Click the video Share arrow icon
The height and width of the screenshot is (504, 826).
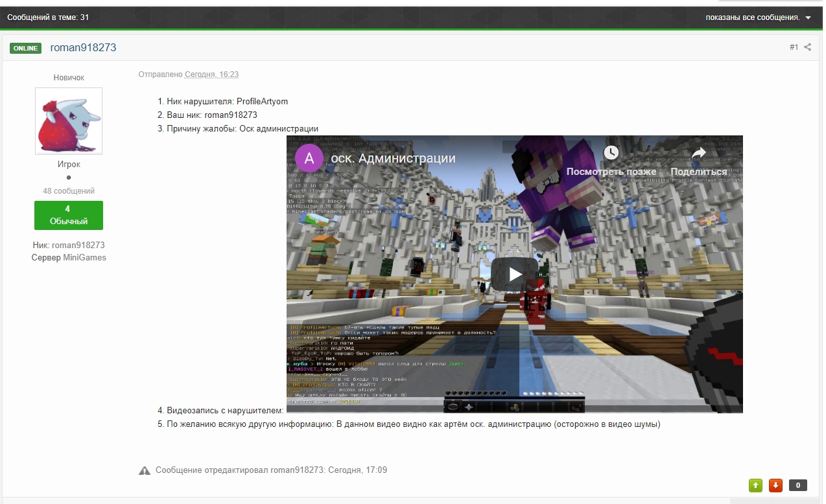click(x=698, y=153)
